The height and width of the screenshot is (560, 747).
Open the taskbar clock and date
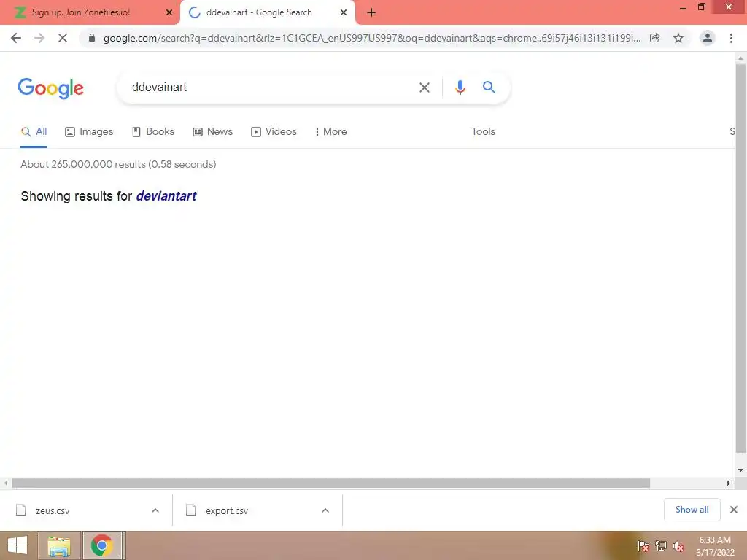[715, 546]
